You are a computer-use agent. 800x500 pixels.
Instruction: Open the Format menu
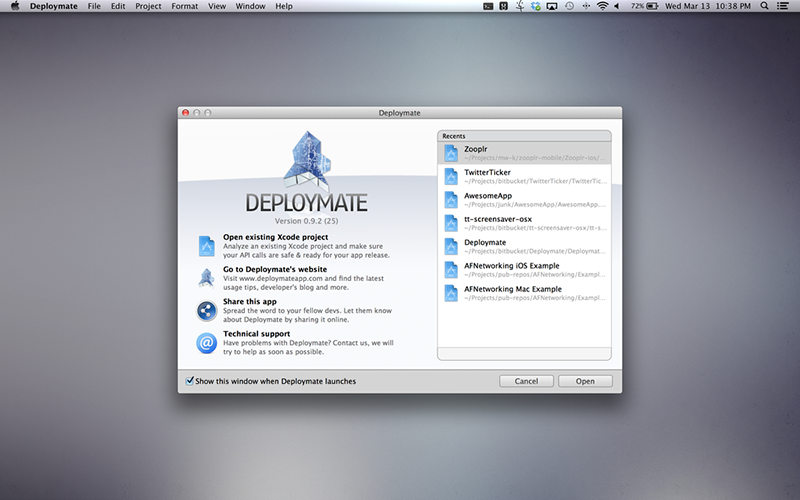coord(185,6)
